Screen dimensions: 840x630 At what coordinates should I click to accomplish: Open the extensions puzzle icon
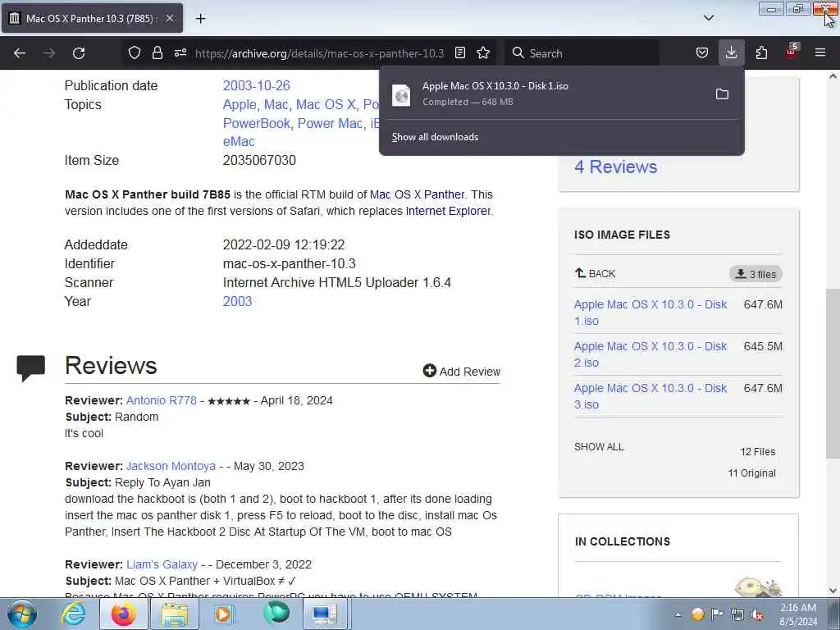761,53
